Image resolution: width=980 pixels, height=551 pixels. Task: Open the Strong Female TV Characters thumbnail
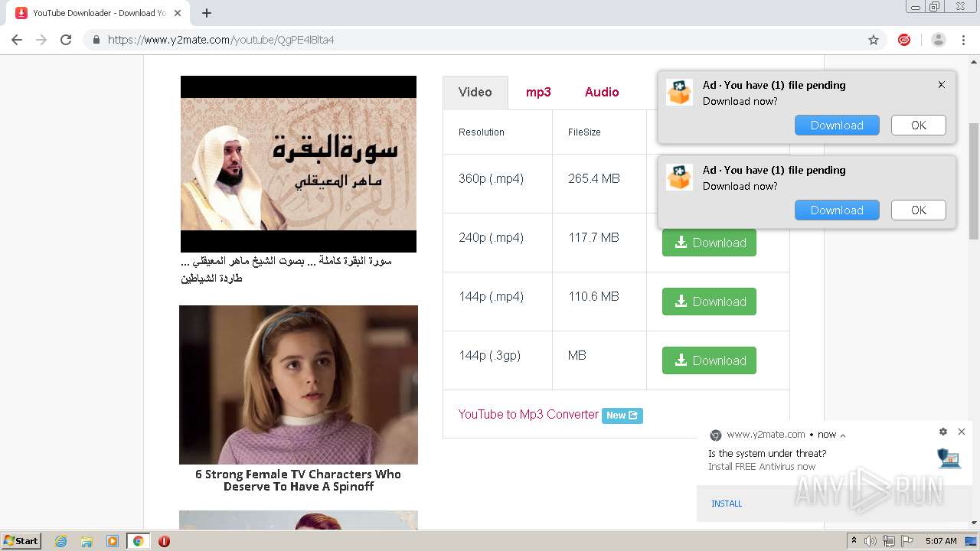click(299, 385)
